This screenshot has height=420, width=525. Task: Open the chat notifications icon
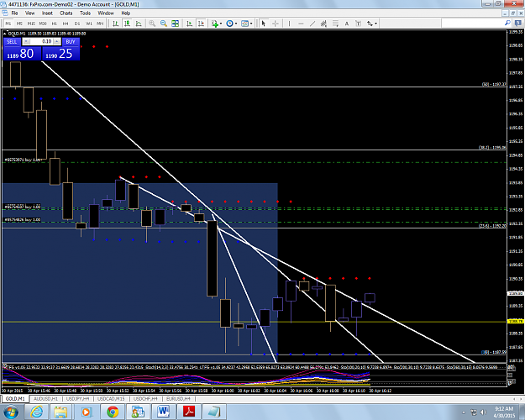point(518,23)
